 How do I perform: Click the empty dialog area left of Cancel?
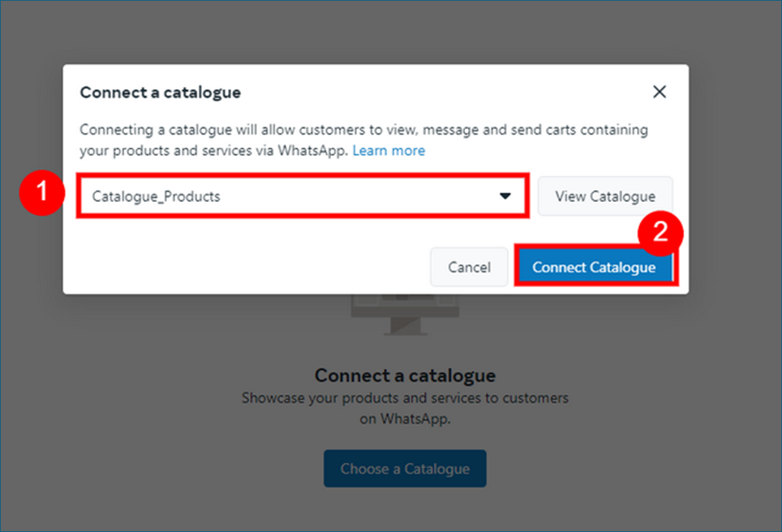(243, 267)
